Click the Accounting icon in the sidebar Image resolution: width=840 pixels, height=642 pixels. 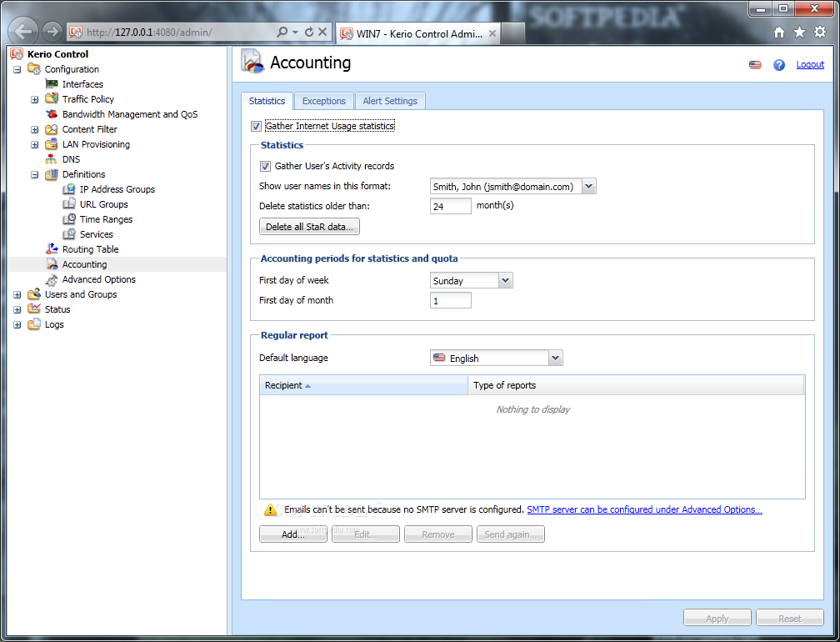52,264
